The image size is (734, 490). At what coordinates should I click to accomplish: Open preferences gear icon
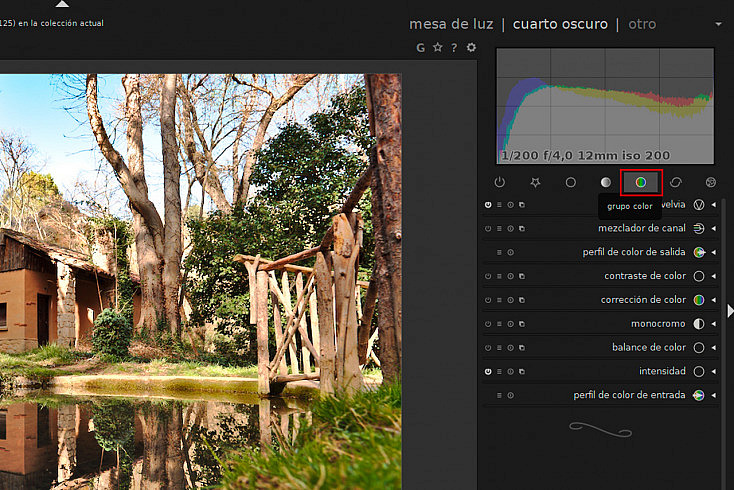471,47
